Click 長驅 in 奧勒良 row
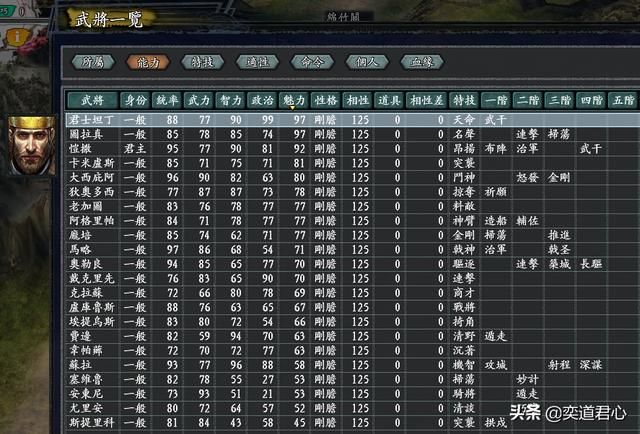 tap(591, 264)
